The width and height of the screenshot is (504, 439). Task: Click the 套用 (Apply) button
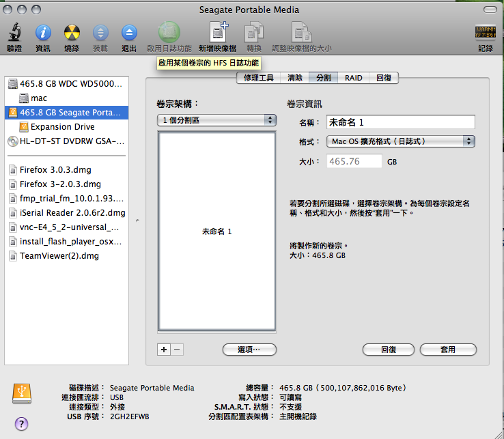tap(448, 350)
